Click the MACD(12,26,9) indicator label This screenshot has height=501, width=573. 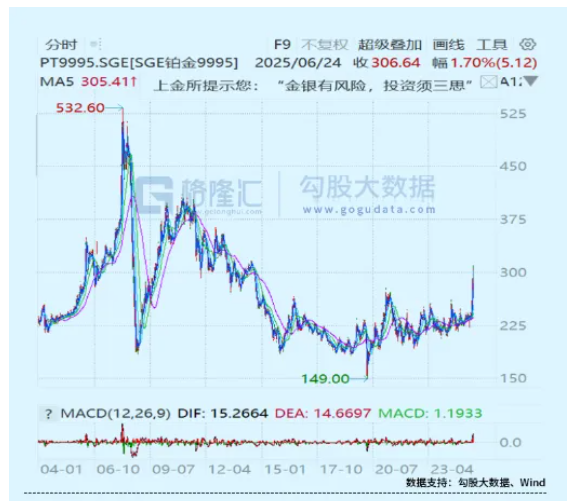pos(115,413)
